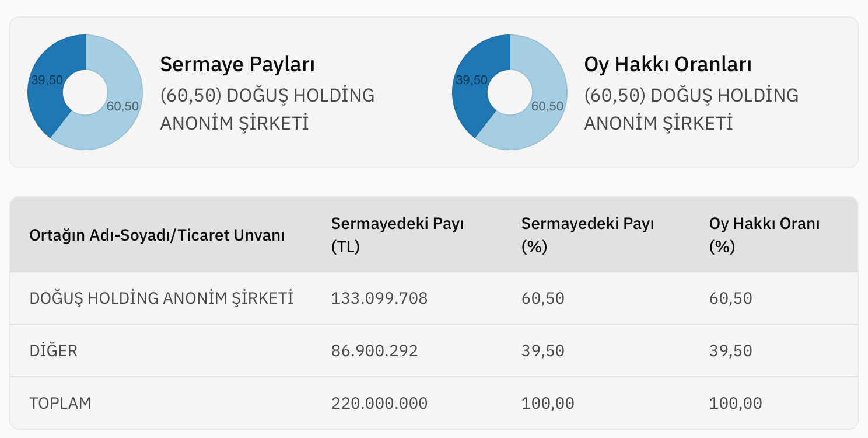Select the Ortağın Adı-Soyadı/Ticaret Unvanı column header
Viewport: 868px width, 438px height.
click(157, 236)
